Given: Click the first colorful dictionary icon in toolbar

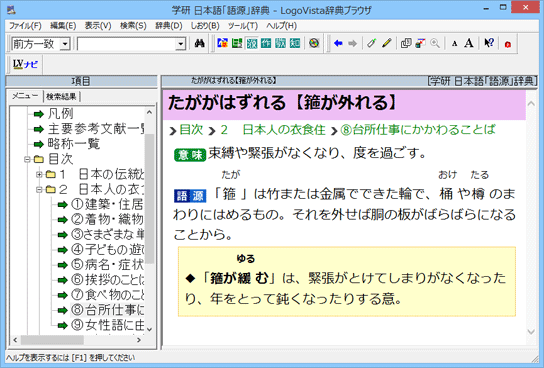Looking at the screenshot, I should pyautogui.click(x=222, y=43).
